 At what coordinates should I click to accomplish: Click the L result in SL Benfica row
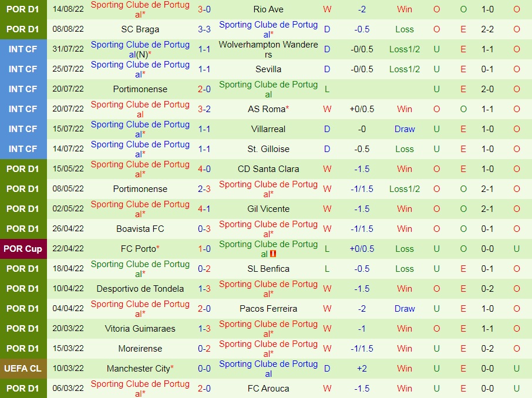click(327, 269)
